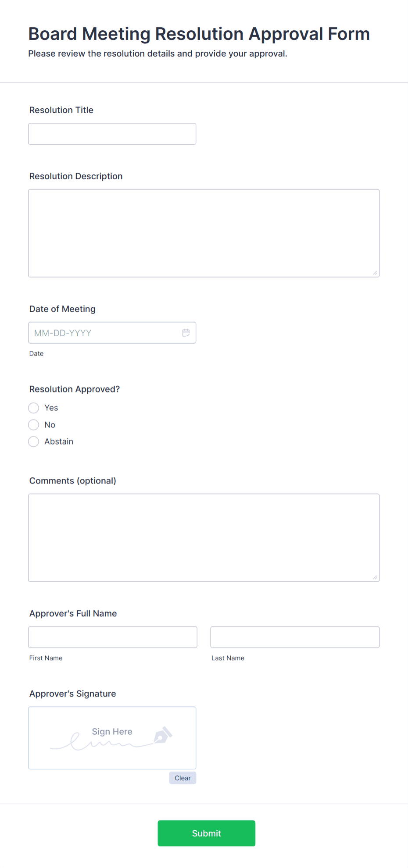
Task: Click inside the Resolution Title field
Action: click(x=112, y=134)
